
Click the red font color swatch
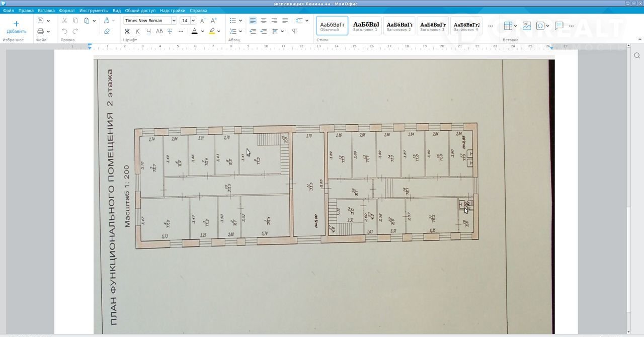(195, 31)
